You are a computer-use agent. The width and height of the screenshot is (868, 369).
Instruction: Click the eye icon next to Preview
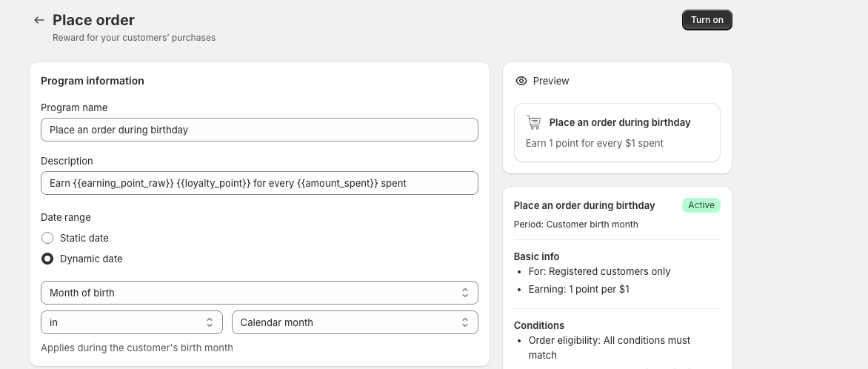coord(521,81)
